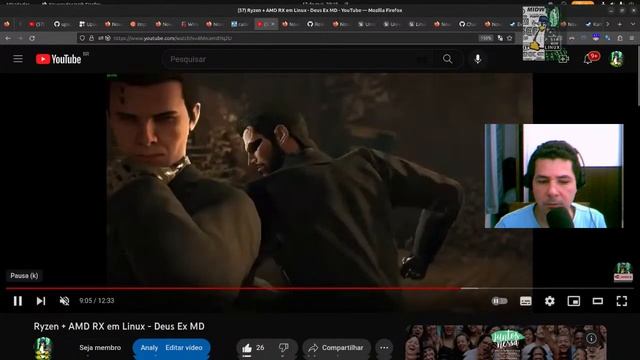Close the active YouTube tab
Screen dimensions: 640x360
[x=273, y=24]
